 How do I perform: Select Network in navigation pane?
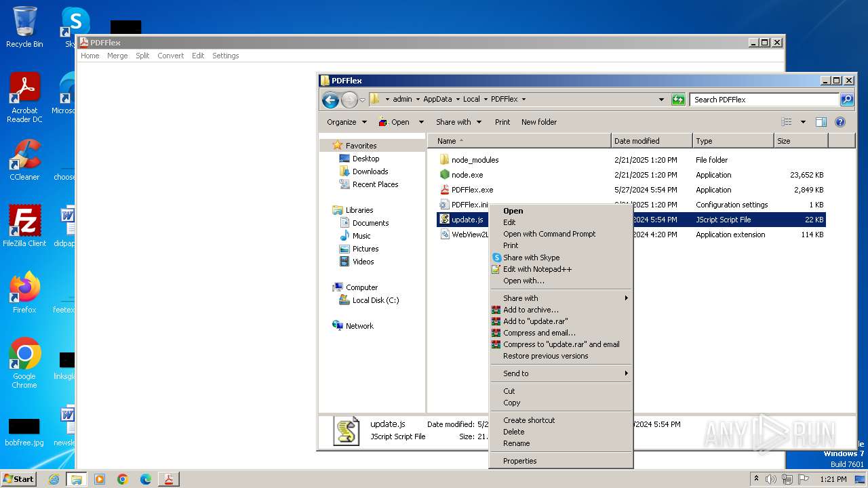click(x=359, y=326)
